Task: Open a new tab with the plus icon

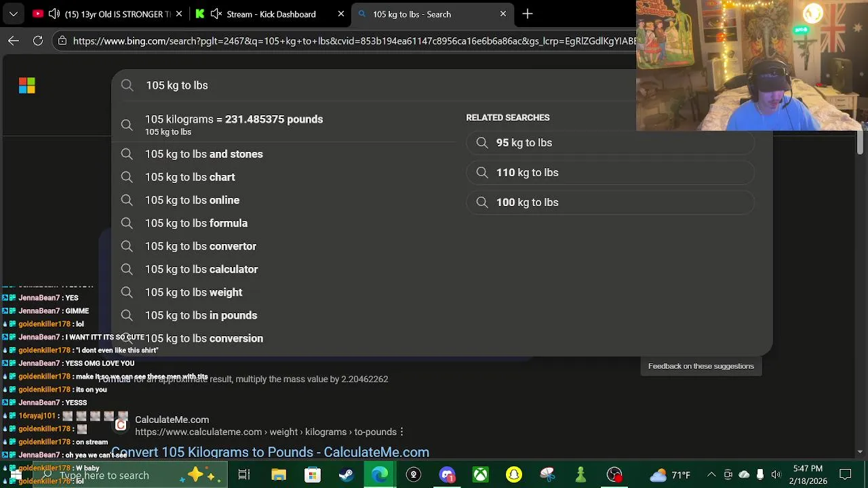Action: point(528,14)
